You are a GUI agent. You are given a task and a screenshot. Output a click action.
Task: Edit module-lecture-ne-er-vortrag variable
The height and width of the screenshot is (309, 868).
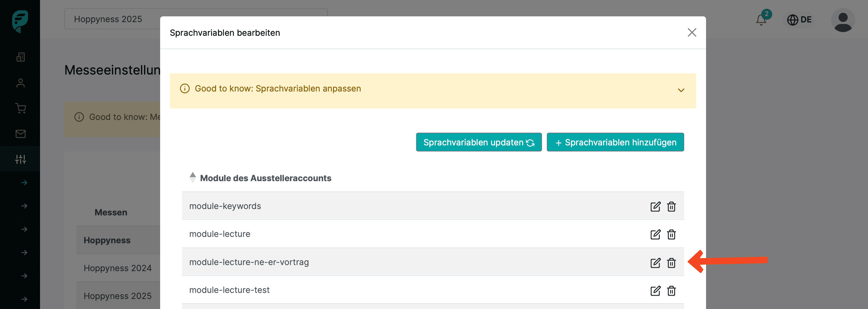pyautogui.click(x=655, y=263)
